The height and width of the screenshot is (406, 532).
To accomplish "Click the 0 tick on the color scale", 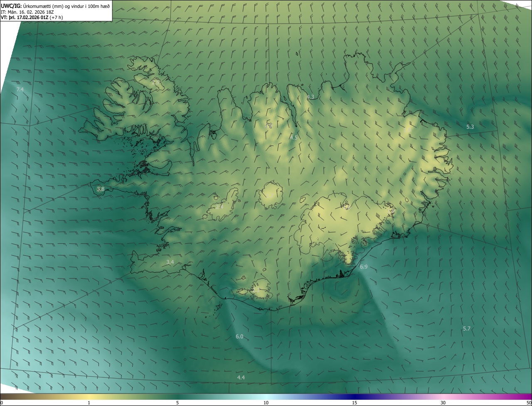I will point(2,403).
